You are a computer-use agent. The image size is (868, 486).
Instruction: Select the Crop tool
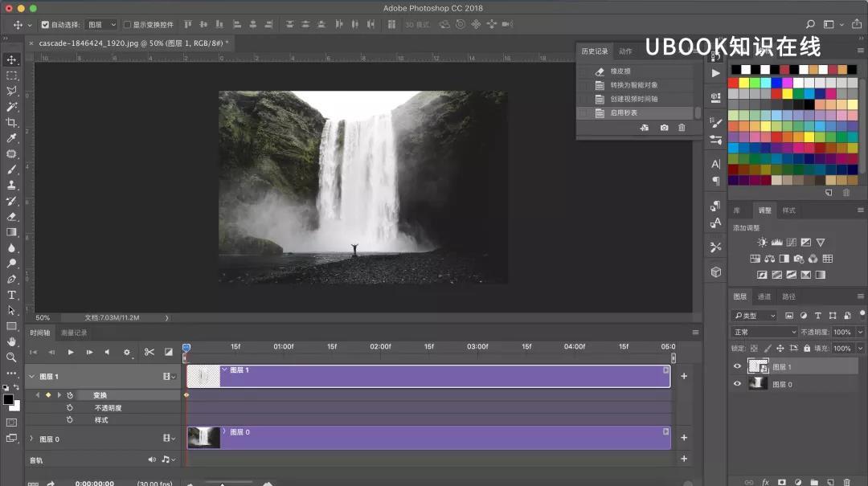[x=11, y=122]
